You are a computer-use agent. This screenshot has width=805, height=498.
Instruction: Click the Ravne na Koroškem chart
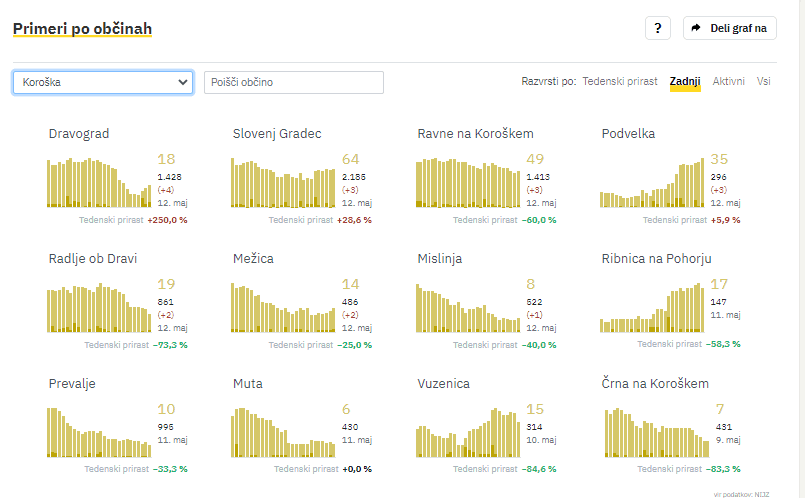[x=467, y=182]
